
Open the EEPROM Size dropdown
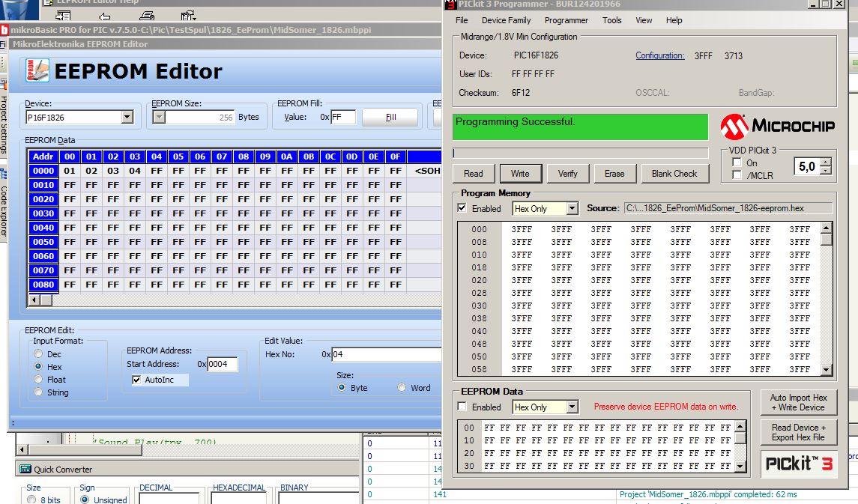(159, 116)
